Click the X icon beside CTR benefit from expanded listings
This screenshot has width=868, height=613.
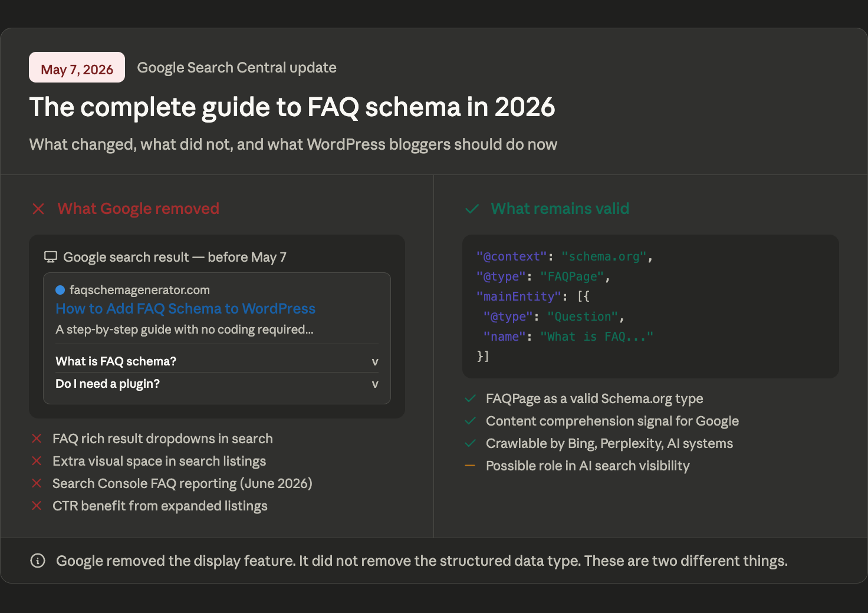pos(37,506)
